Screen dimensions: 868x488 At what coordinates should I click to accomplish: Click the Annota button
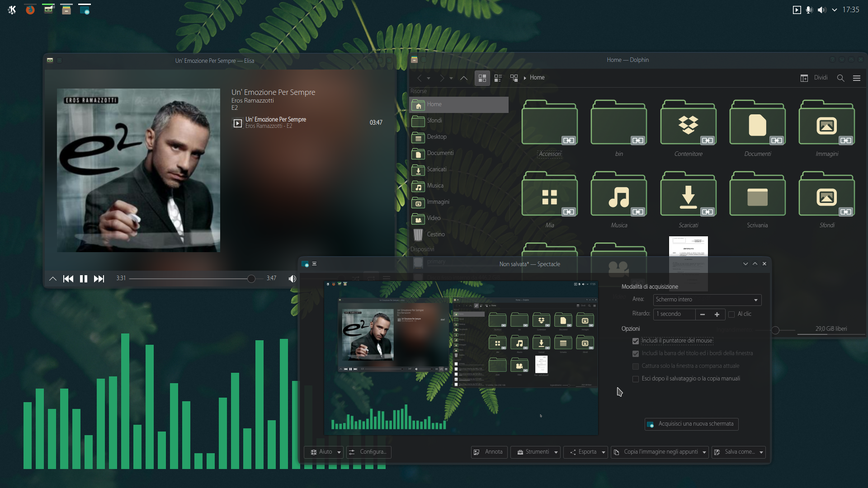489,452
